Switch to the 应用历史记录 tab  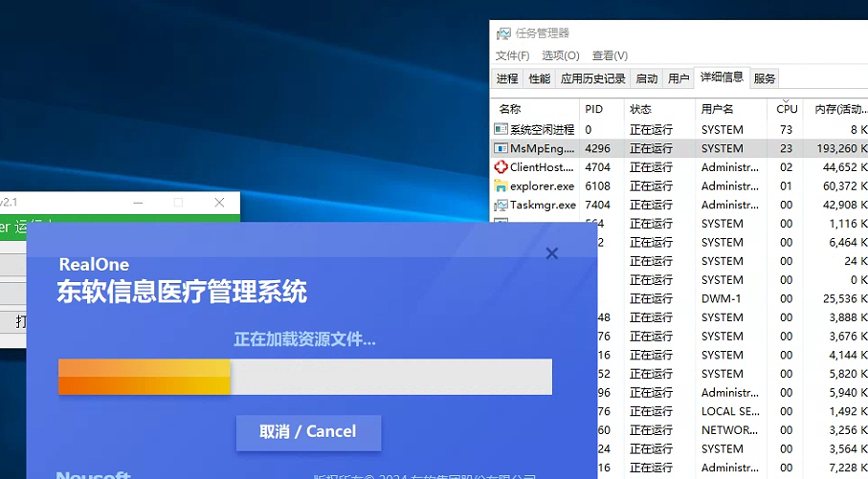(x=593, y=78)
